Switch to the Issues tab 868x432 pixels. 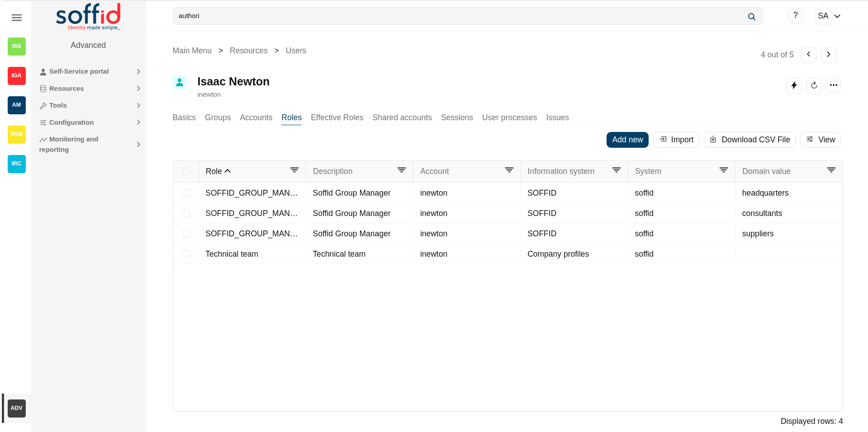click(x=557, y=117)
